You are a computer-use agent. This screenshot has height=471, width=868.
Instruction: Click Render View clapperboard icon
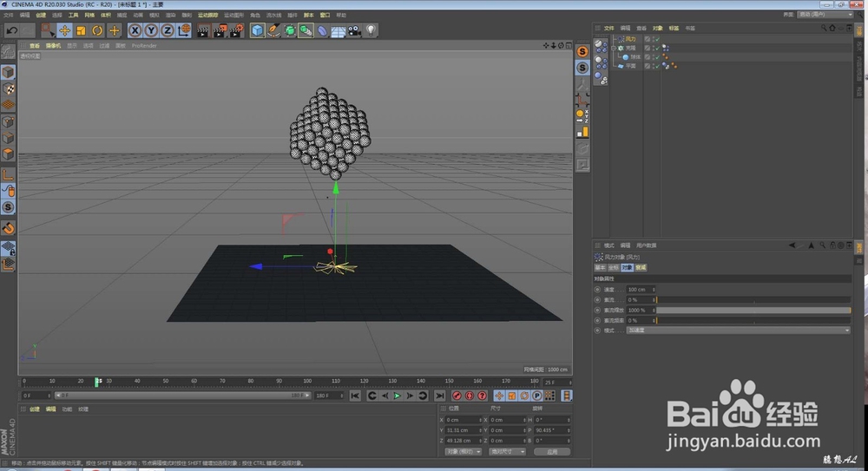202,30
